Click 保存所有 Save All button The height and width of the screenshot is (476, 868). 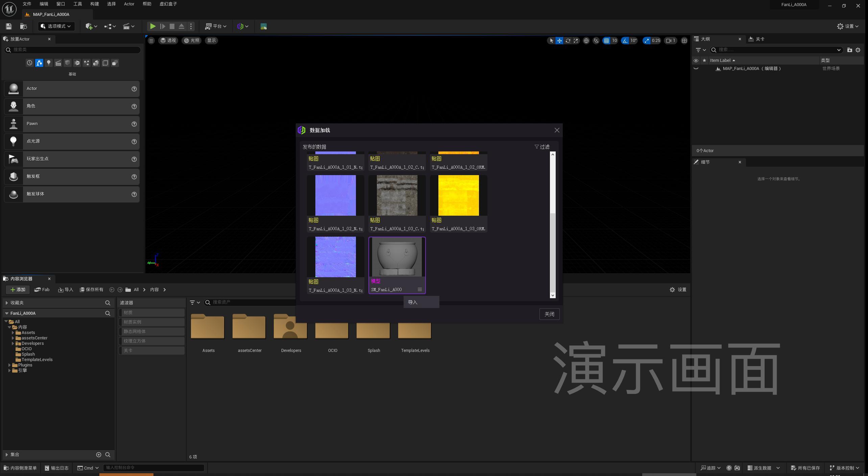[91, 290]
